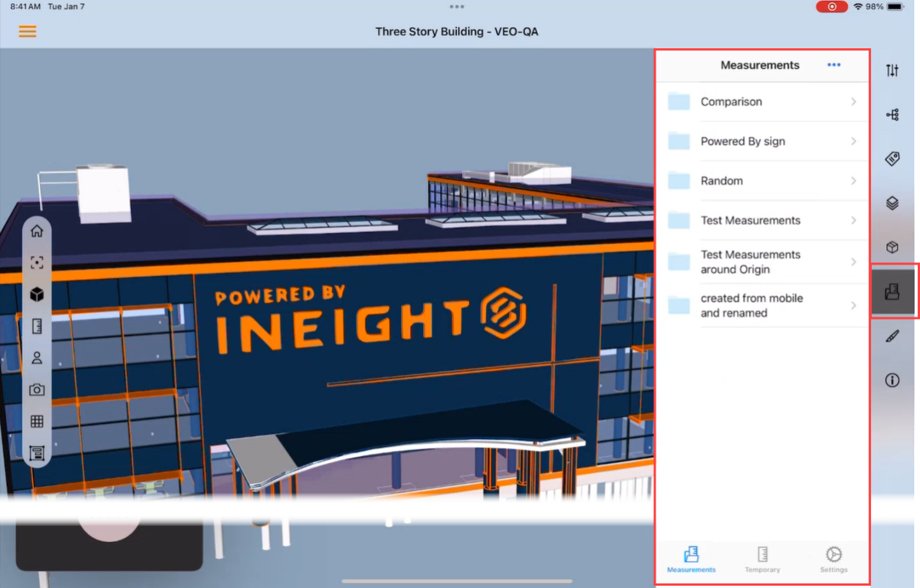This screenshot has height=588, width=920.
Task: Open created from mobile and renamed folder
Action: coord(761,305)
